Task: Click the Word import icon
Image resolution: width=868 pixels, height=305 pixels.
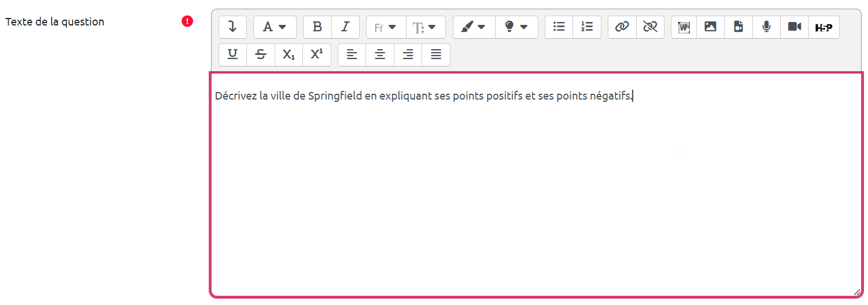Action: tap(684, 27)
